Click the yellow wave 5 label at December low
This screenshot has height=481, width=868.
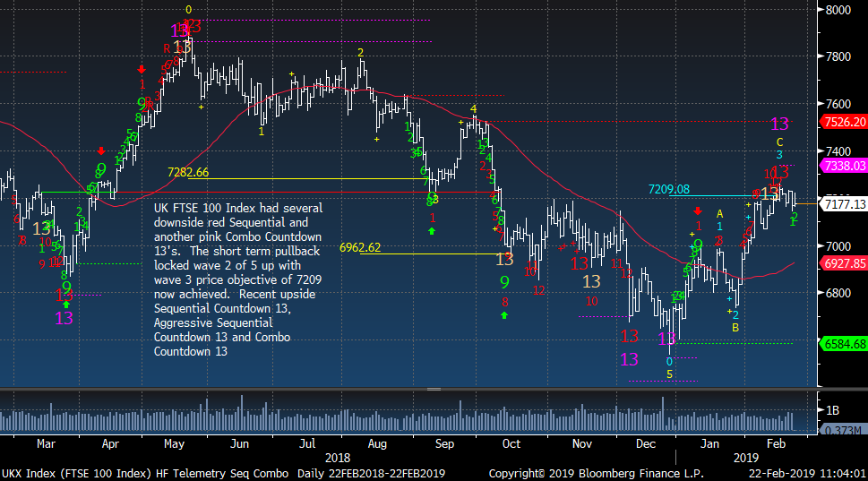coord(669,374)
